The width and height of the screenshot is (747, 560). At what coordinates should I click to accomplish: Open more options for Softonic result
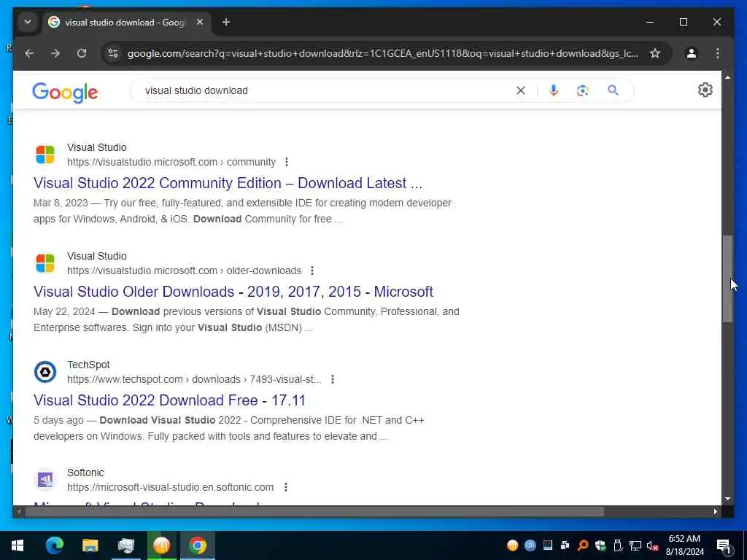coord(286,487)
